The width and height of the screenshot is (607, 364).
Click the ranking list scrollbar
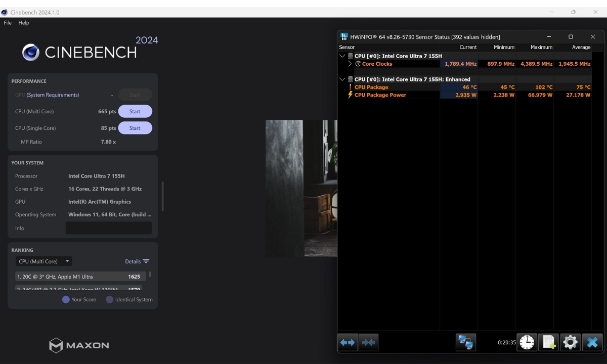tap(150, 275)
